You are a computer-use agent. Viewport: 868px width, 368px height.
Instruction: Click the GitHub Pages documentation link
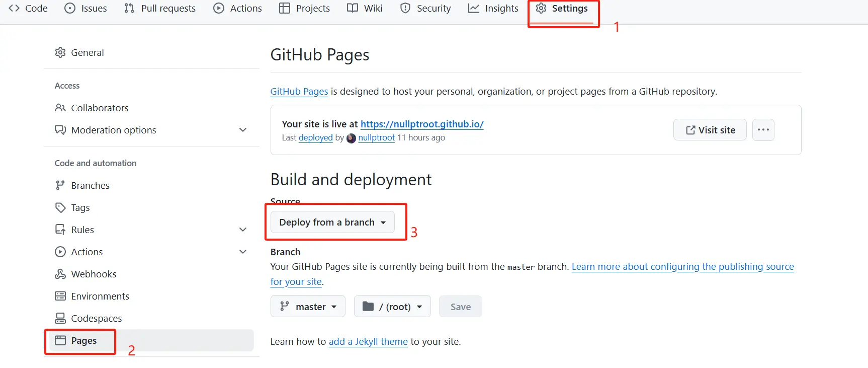point(299,91)
